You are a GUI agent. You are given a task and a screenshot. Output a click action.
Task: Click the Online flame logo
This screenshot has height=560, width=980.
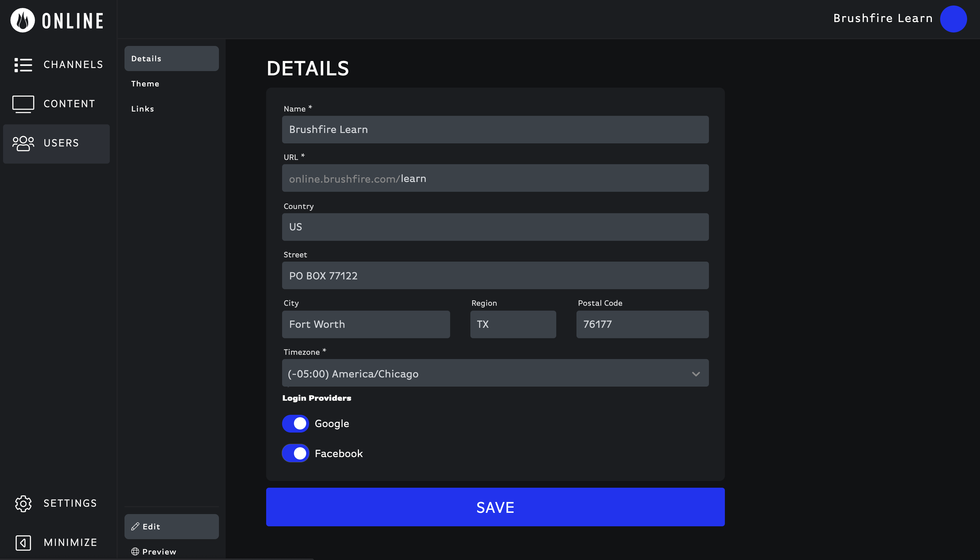pyautogui.click(x=23, y=20)
